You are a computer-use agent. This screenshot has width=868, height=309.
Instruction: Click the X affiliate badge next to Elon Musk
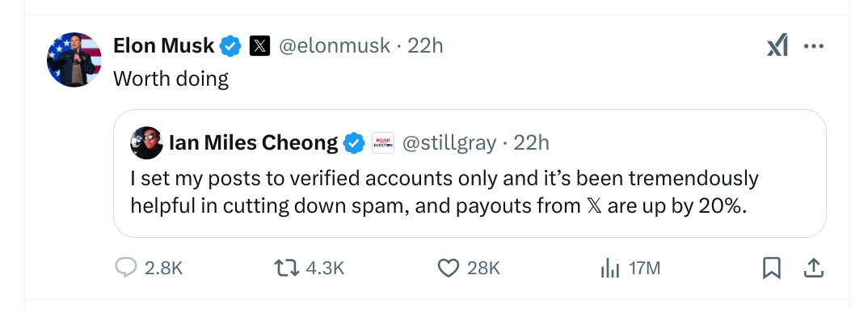[259, 46]
